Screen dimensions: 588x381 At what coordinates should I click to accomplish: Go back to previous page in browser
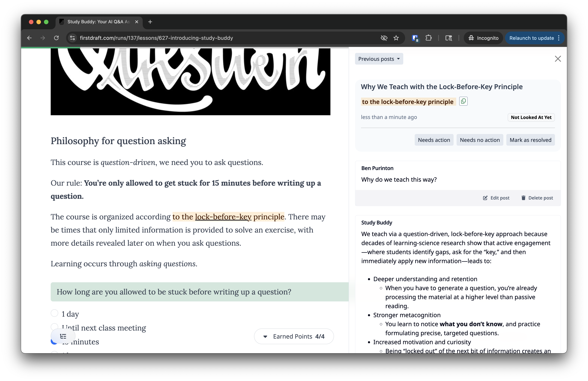(x=29, y=38)
